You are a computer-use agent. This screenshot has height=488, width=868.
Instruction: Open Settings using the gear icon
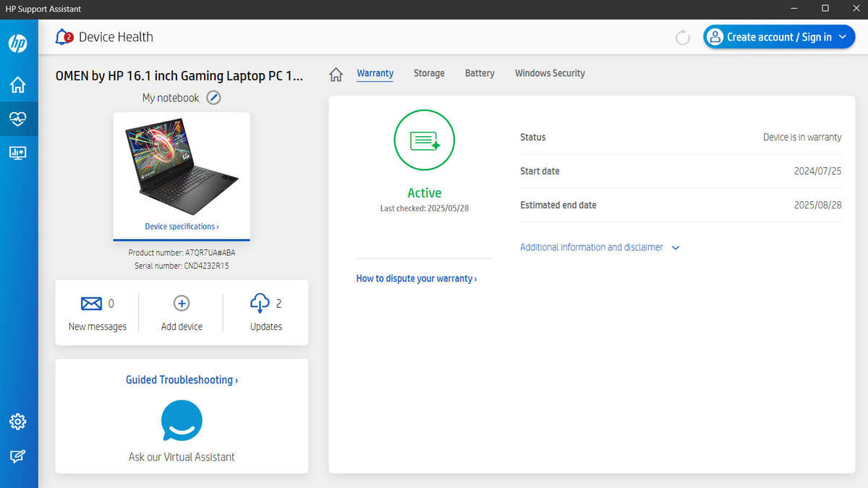tap(18, 421)
